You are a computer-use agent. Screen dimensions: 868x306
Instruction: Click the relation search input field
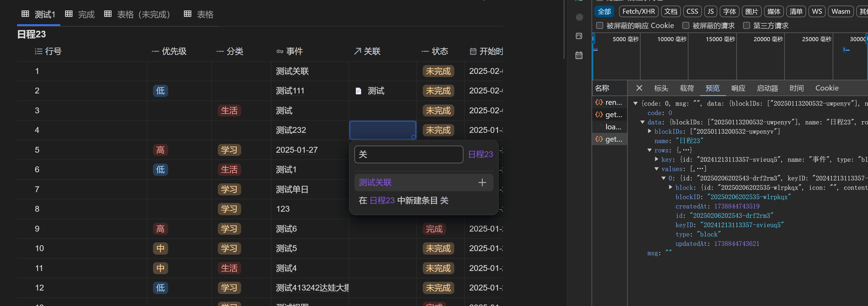(408, 154)
